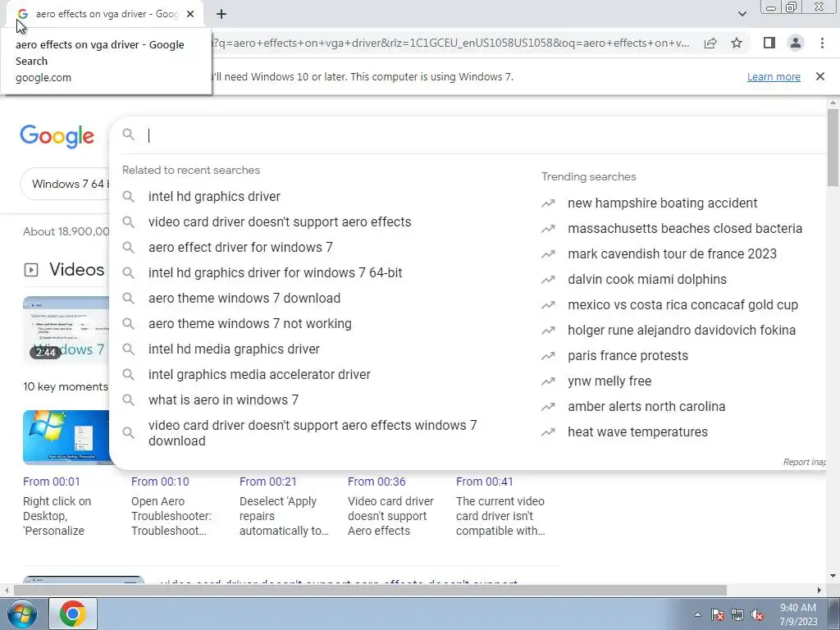Play the 2:44 video thumbnail
The height and width of the screenshot is (630, 840).
point(66,329)
